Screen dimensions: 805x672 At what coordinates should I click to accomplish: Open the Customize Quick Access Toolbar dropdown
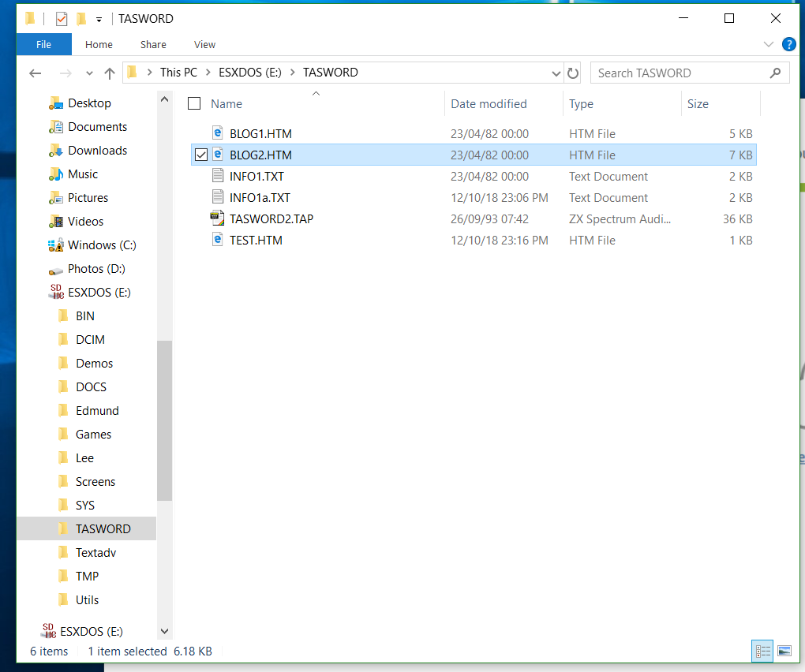[99, 20]
